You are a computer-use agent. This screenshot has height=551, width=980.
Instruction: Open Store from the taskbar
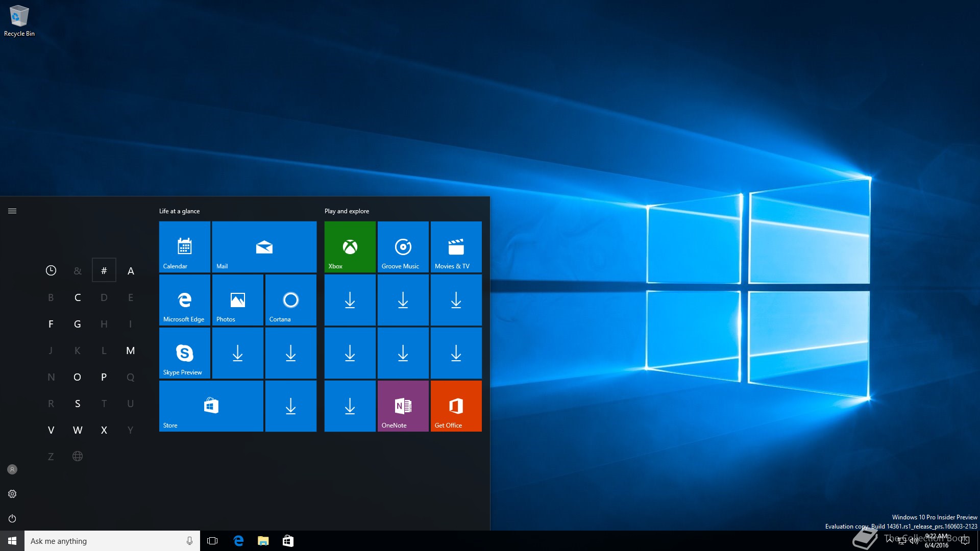288,541
